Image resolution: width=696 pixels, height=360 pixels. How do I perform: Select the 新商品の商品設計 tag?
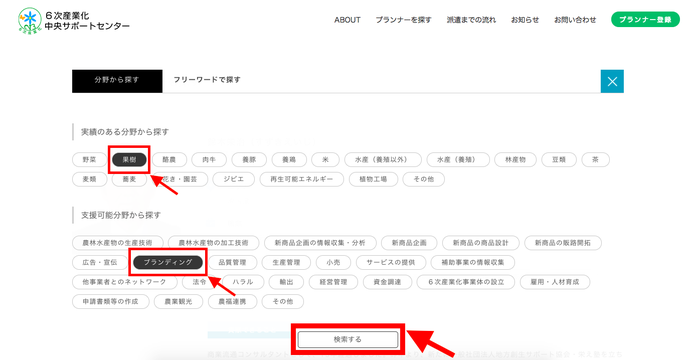click(x=480, y=243)
